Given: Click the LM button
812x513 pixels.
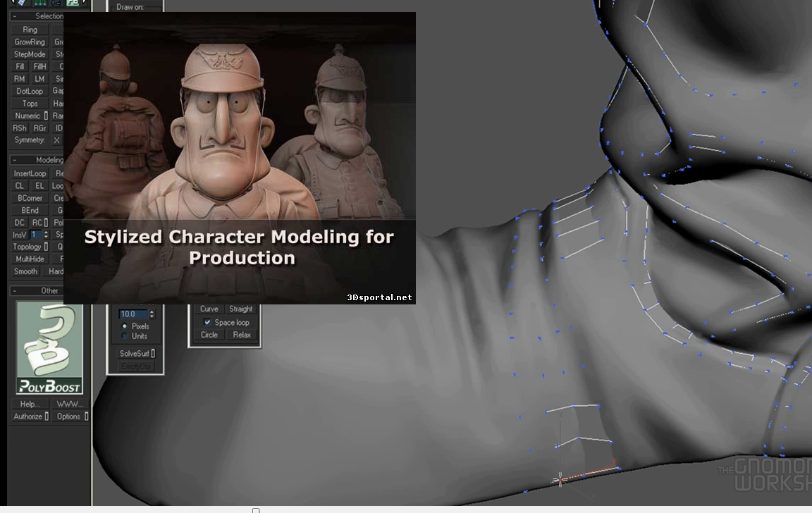Looking at the screenshot, I should pos(40,79).
